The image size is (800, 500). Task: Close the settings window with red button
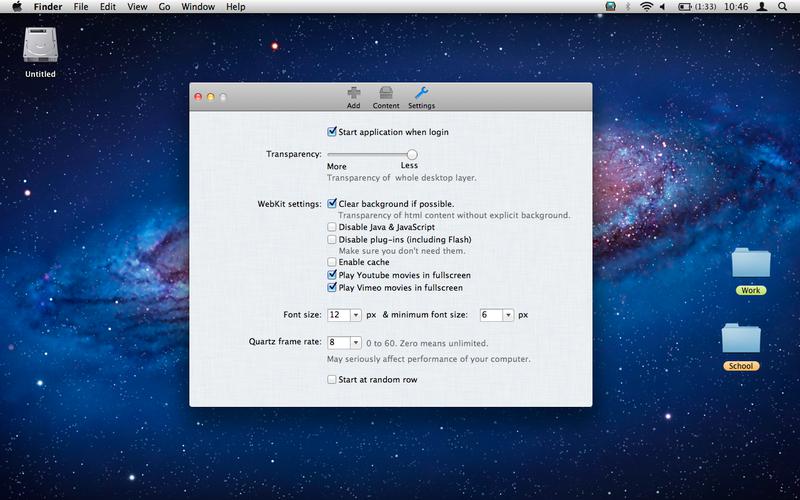click(x=198, y=96)
